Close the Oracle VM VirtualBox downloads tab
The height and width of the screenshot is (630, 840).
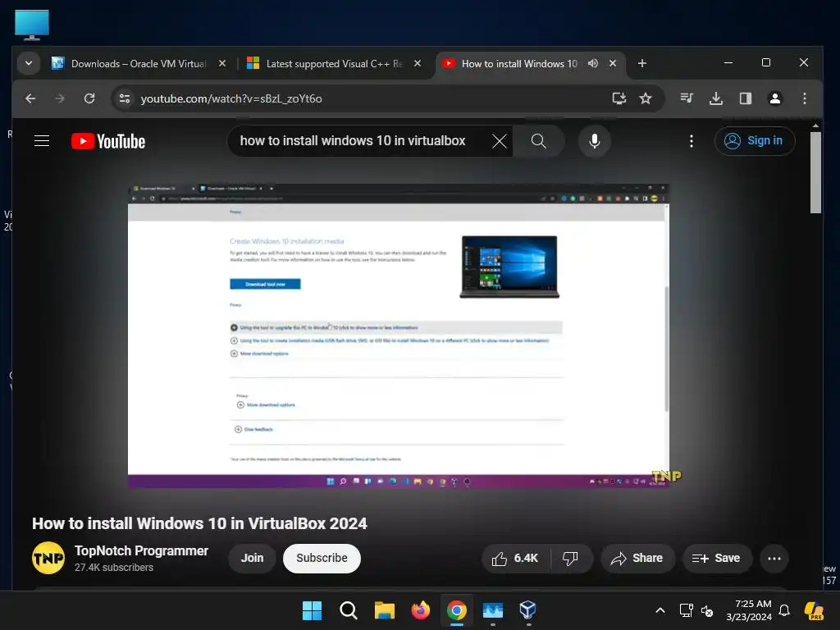(222, 63)
